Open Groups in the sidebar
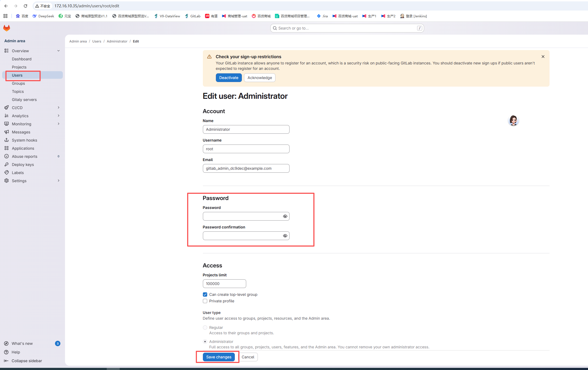 click(x=18, y=83)
